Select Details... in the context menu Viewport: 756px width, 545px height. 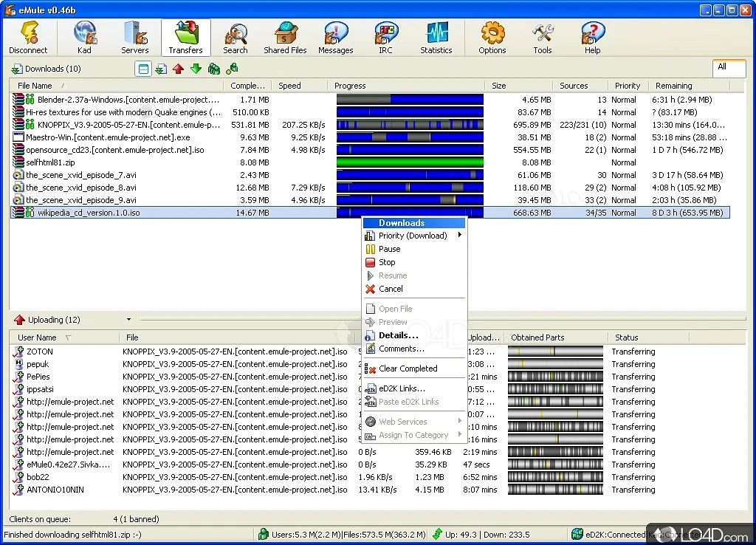(398, 335)
